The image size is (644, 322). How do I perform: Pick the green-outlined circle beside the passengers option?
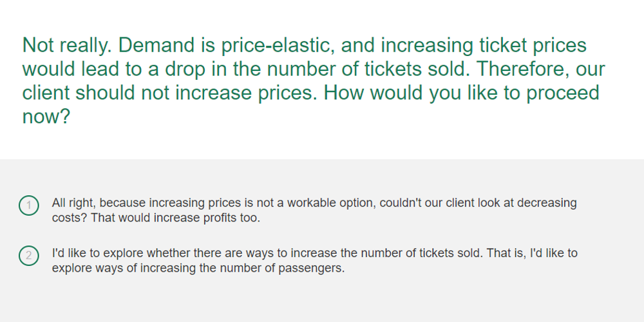(29, 256)
